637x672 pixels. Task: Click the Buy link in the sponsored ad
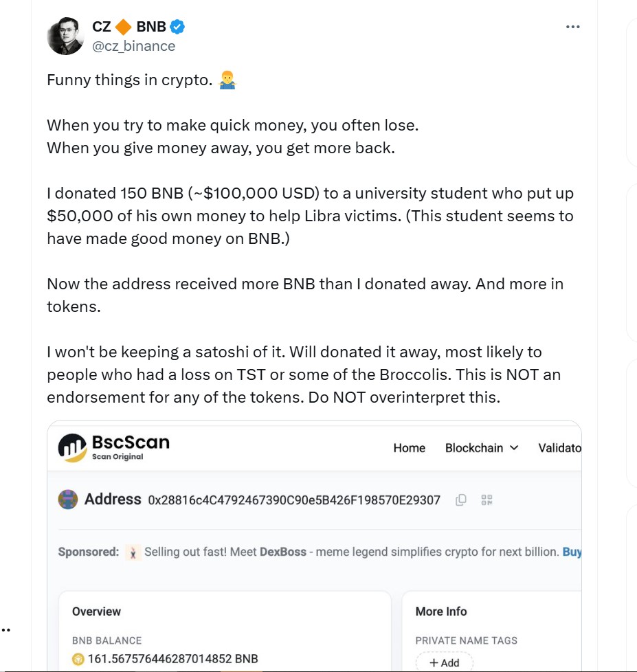coord(572,552)
